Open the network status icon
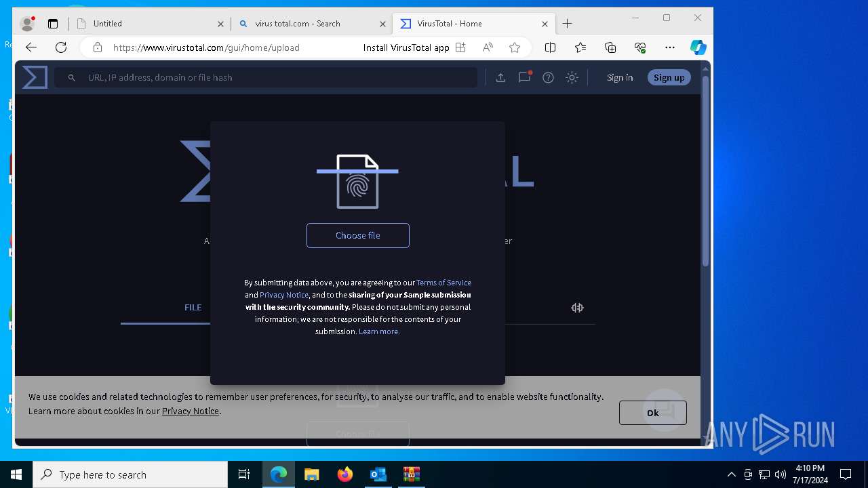Image resolution: width=868 pixels, height=488 pixels. point(764,474)
